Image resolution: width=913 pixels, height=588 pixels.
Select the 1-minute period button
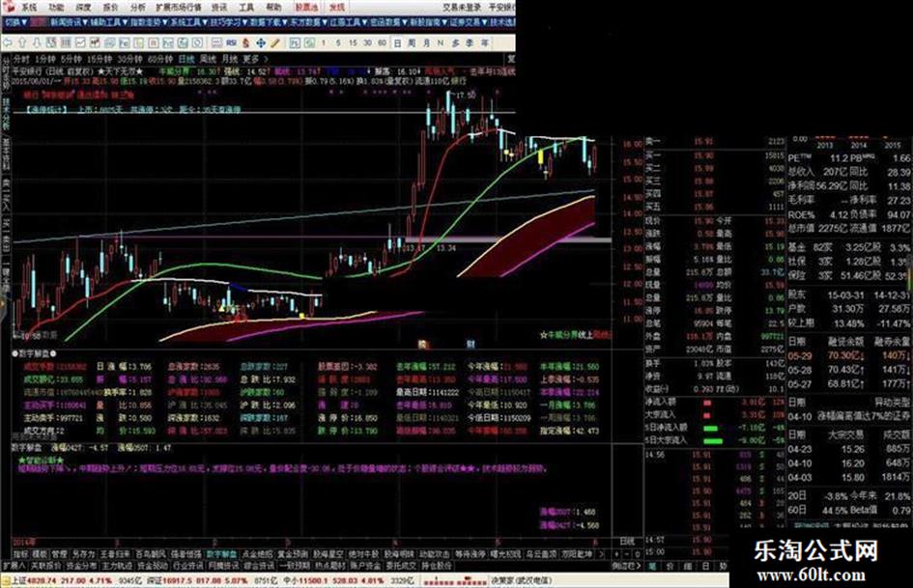click(x=324, y=43)
